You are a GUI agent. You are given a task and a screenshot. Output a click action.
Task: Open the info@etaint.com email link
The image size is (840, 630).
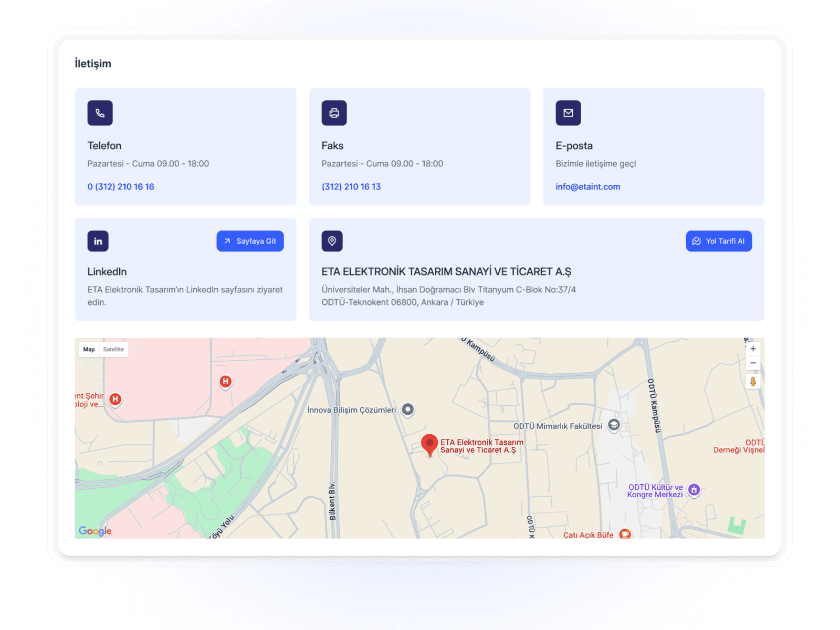[x=588, y=186]
